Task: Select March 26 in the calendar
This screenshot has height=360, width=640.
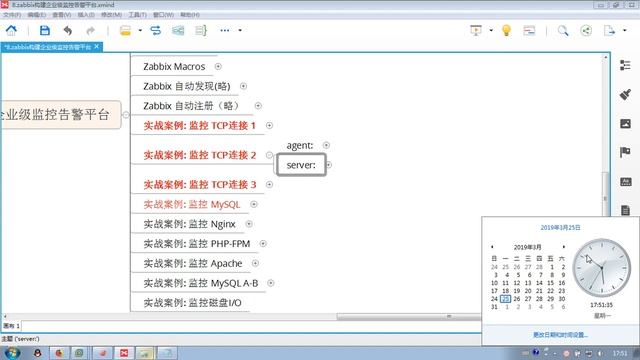Action: pos(517,299)
